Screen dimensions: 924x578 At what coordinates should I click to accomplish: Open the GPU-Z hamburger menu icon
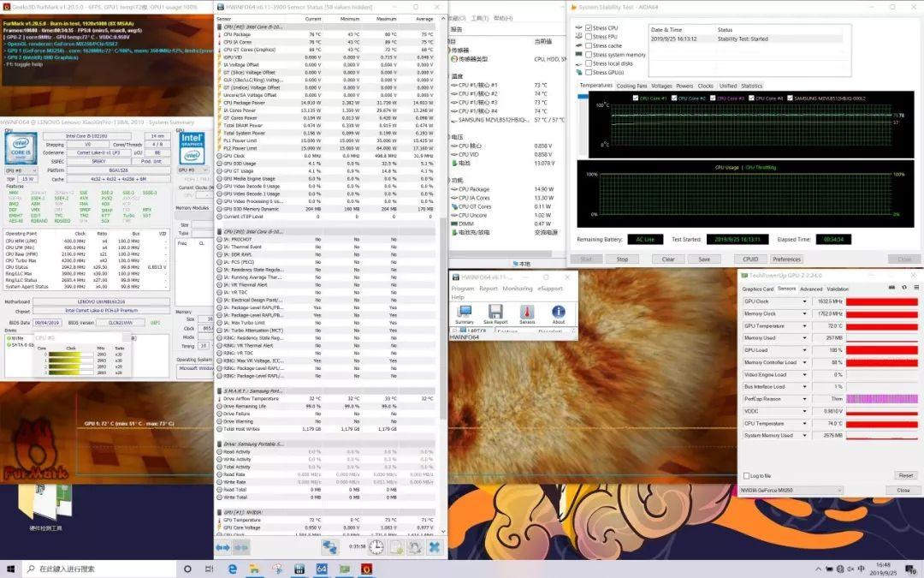pyautogui.click(x=916, y=288)
